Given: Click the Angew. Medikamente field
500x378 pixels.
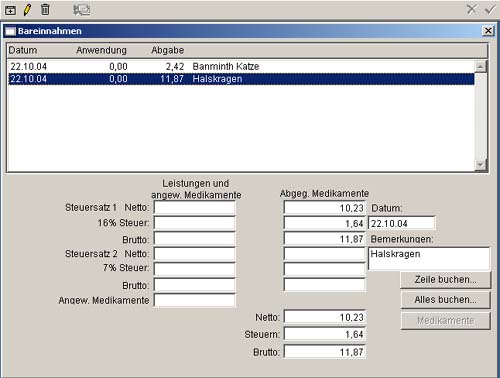Looking at the screenshot, I should 195,300.
